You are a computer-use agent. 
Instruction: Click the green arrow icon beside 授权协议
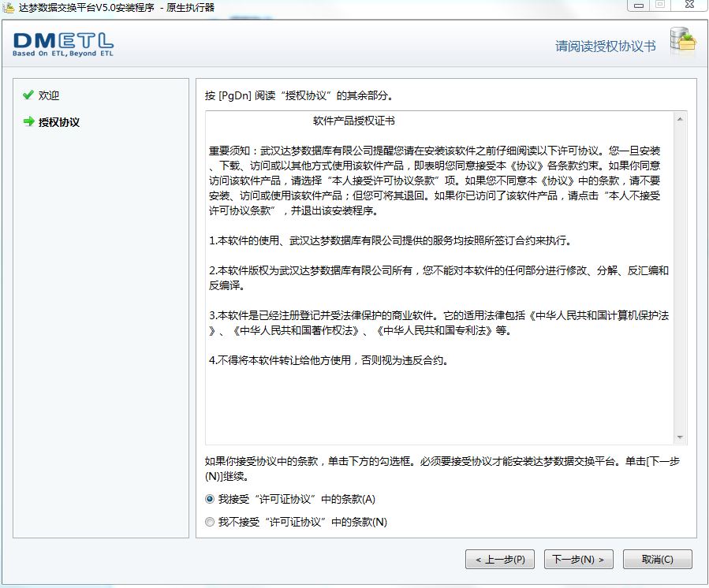(x=28, y=121)
